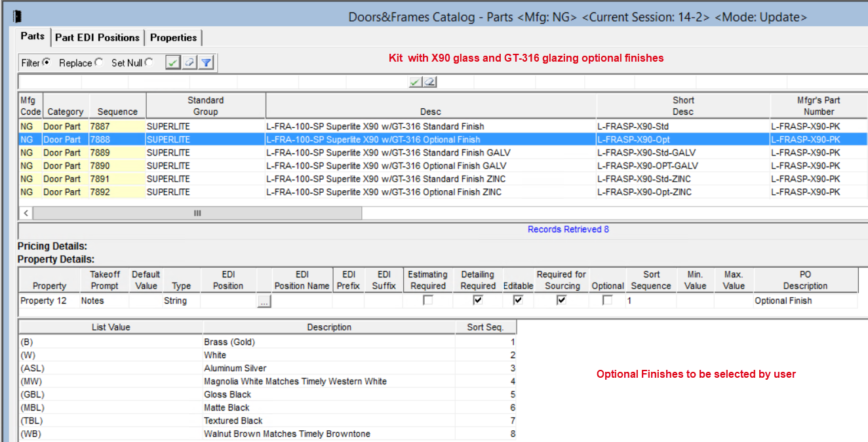Viewport: 868px width, 442px height.
Task: Click the small eraser icon in filter row
Action: click(x=429, y=82)
